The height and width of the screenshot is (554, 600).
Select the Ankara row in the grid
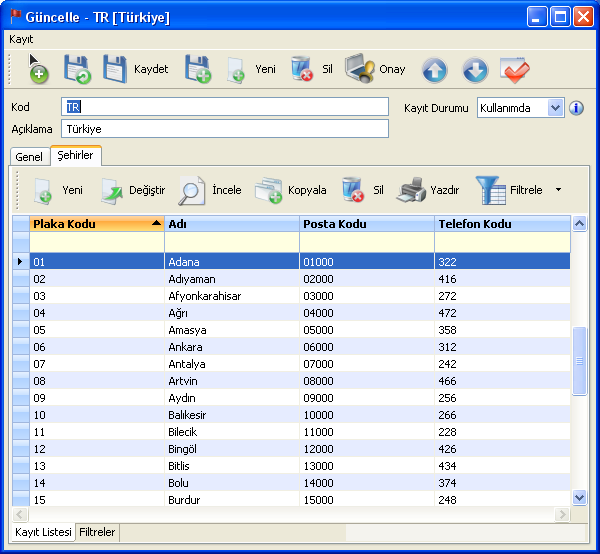[185, 347]
